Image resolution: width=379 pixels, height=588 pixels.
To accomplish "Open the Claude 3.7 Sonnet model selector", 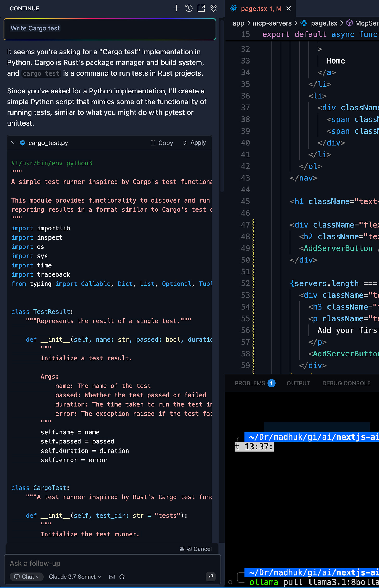I will pos(75,577).
